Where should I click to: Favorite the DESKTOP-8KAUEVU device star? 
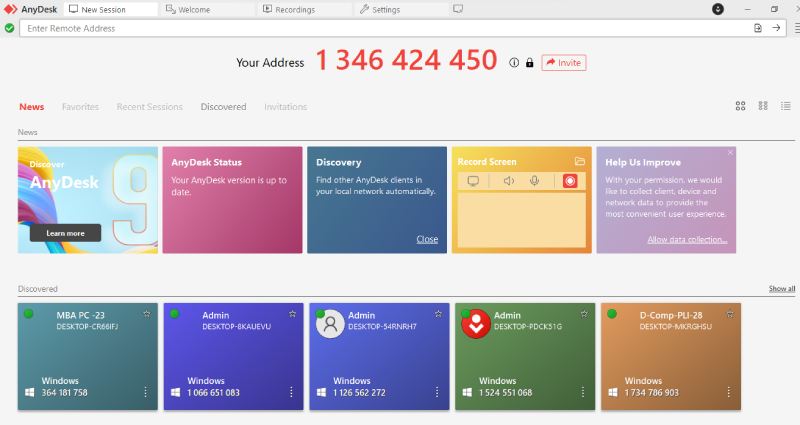tap(292, 314)
